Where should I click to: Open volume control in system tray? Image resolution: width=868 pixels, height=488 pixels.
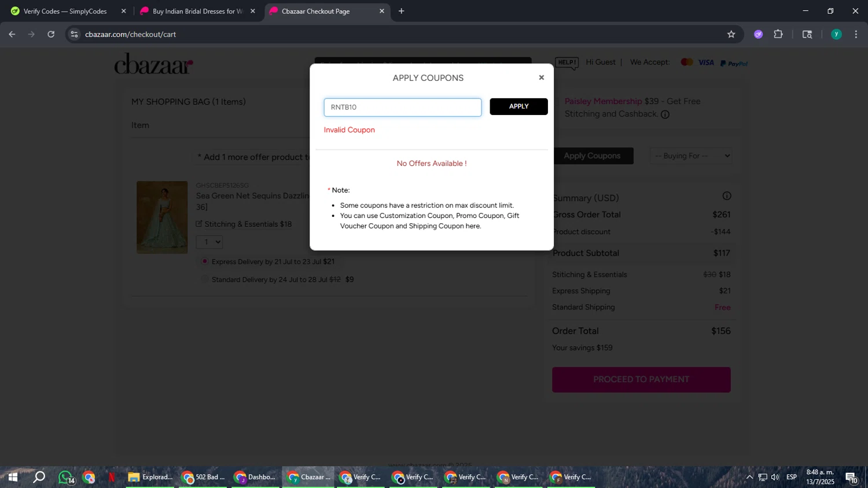coord(775,477)
